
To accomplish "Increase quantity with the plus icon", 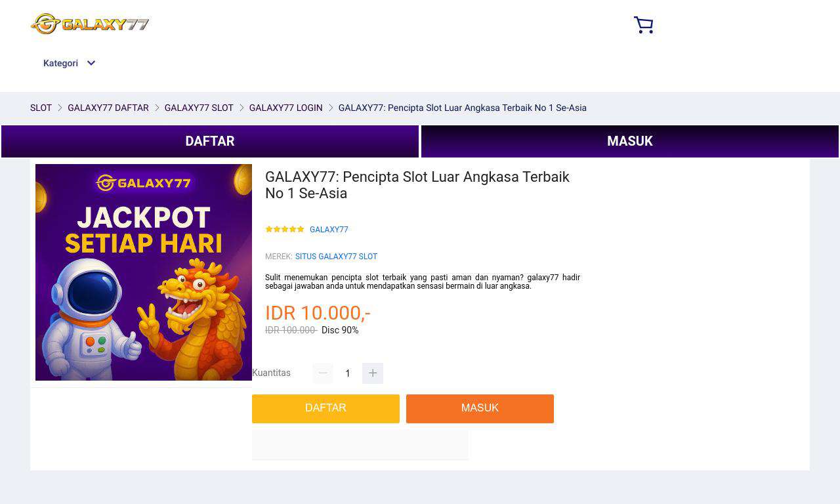I will coord(373,373).
